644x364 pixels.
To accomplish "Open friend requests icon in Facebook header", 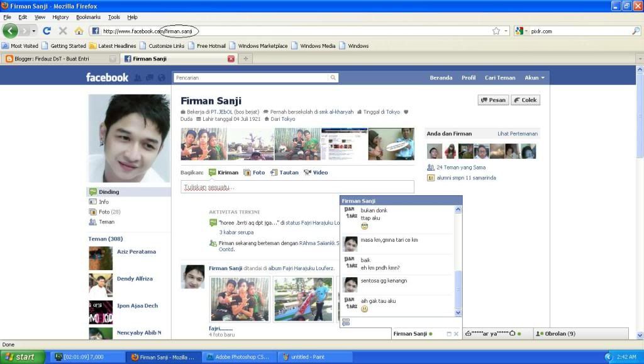I will point(138,77).
